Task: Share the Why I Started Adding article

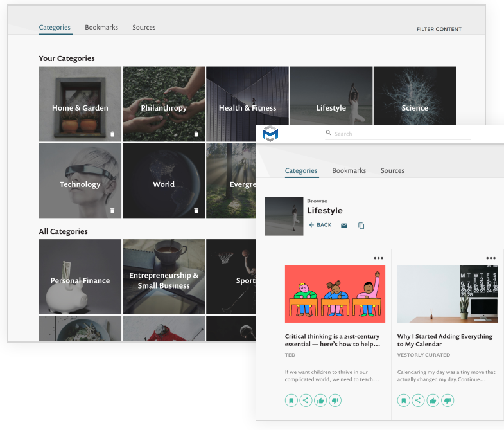Action: coord(418,400)
